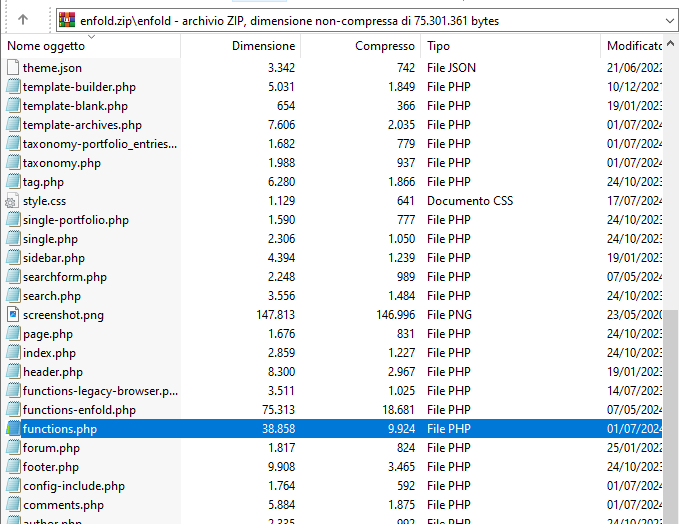Screen dimensions: 679x524
Task: Click file name searchform.php
Action: click(x=65, y=278)
